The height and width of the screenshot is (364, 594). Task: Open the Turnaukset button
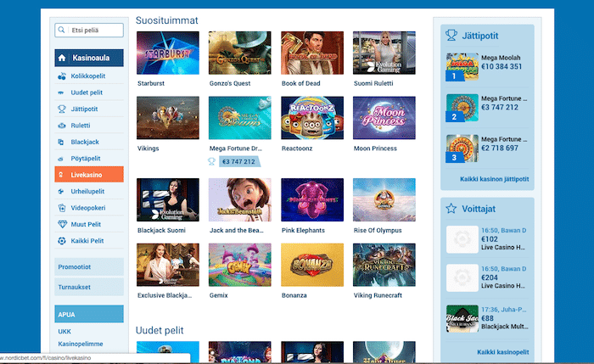pyautogui.click(x=89, y=287)
